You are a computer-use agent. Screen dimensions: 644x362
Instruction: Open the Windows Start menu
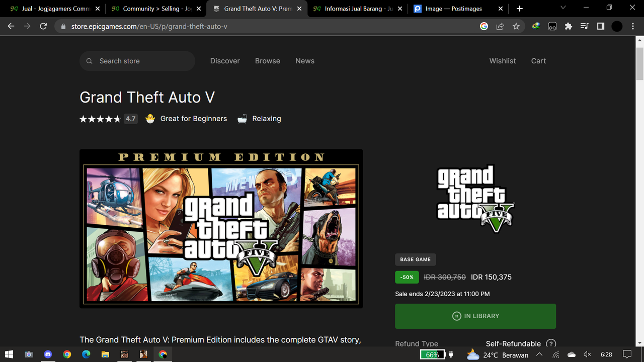coord(9,354)
